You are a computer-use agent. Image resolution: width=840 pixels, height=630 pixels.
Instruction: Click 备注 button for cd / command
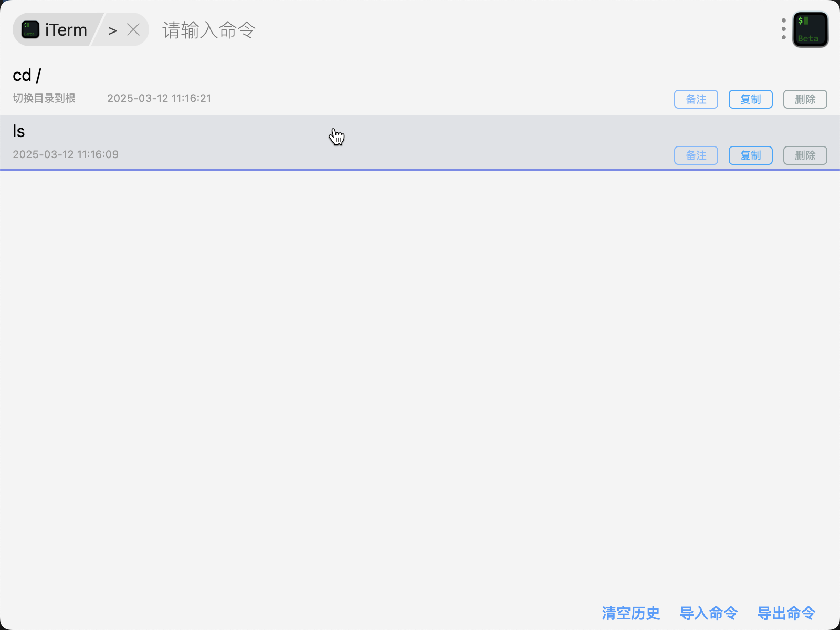tap(696, 99)
